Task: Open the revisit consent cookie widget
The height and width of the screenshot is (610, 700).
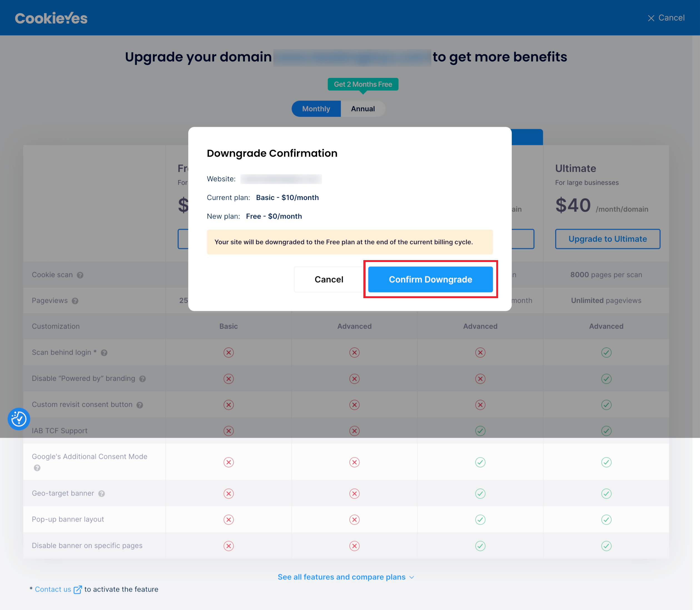Action: coord(19,419)
